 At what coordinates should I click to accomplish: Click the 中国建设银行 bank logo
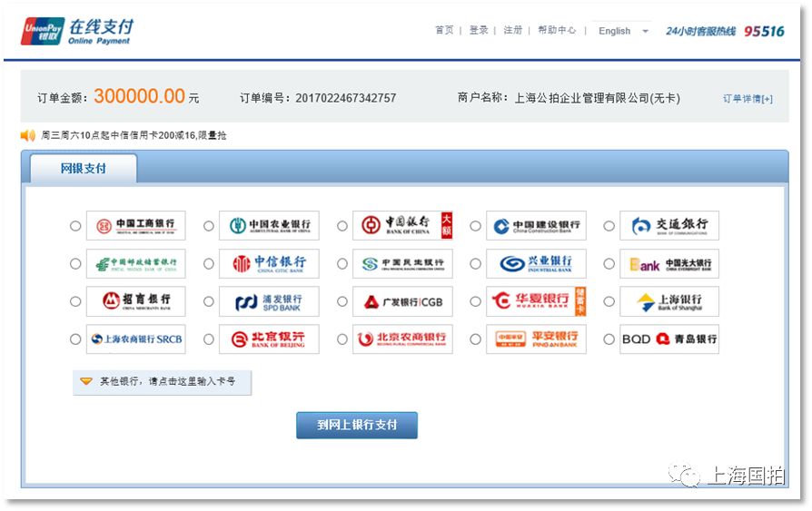tap(536, 226)
